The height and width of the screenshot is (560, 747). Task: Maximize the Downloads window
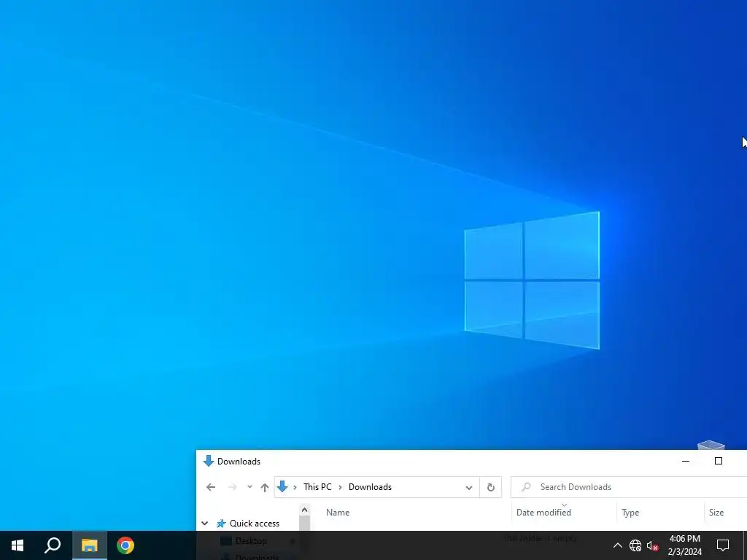[719, 461]
